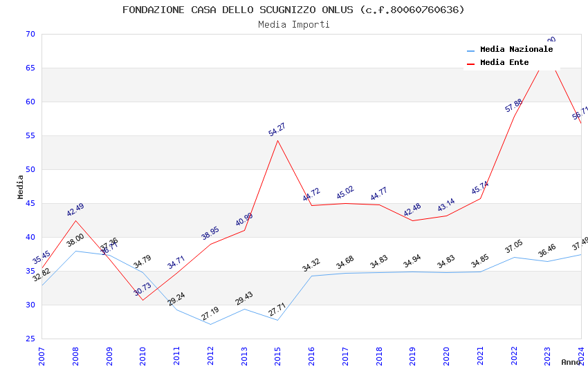Click the 30.73 data label for 2010
Screen dimensions: 588x380
pos(143,289)
